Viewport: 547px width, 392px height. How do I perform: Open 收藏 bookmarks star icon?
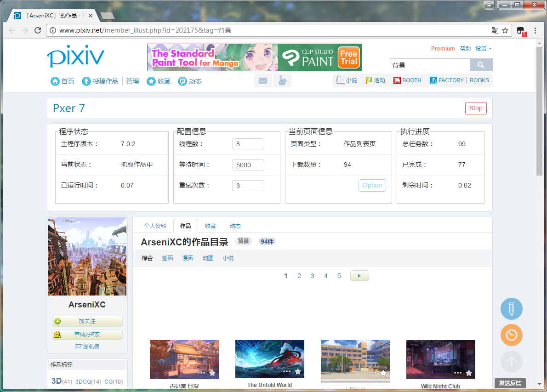click(x=151, y=81)
